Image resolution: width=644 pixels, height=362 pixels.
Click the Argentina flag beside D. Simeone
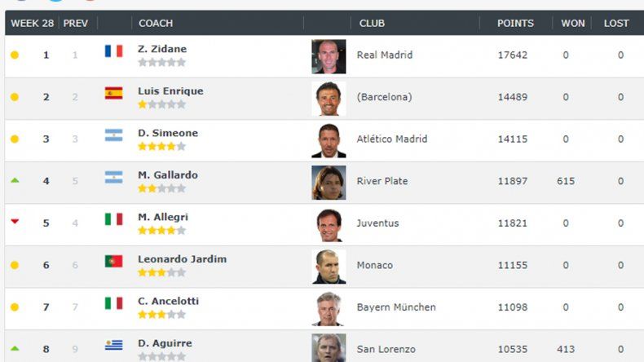point(113,135)
